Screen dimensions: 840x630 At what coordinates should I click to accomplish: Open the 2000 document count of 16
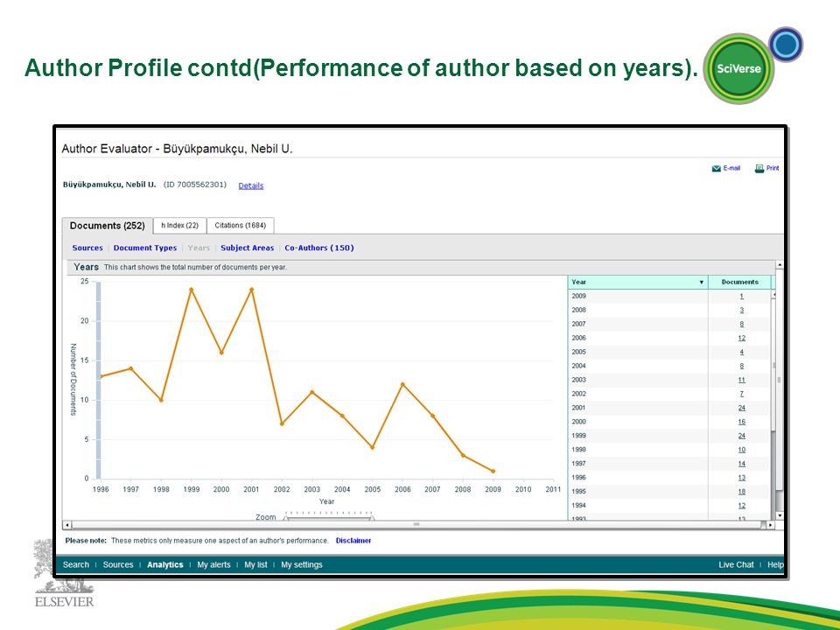(x=741, y=422)
